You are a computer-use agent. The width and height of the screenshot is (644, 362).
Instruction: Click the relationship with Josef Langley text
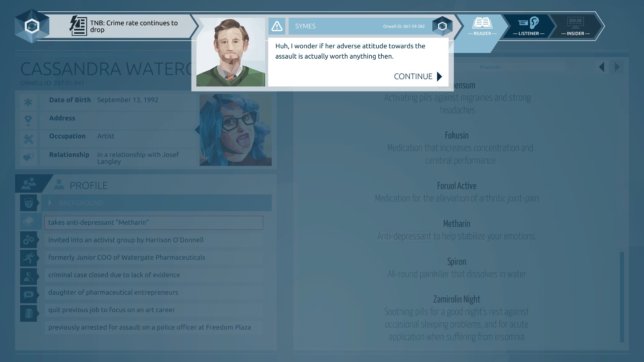[x=138, y=158]
